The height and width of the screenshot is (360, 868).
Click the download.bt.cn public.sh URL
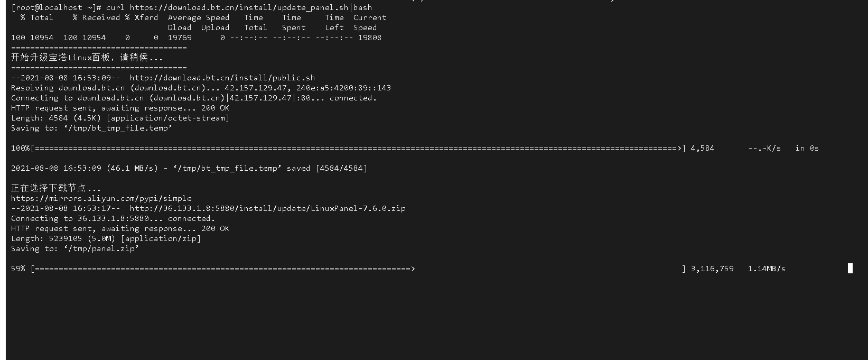click(x=222, y=78)
